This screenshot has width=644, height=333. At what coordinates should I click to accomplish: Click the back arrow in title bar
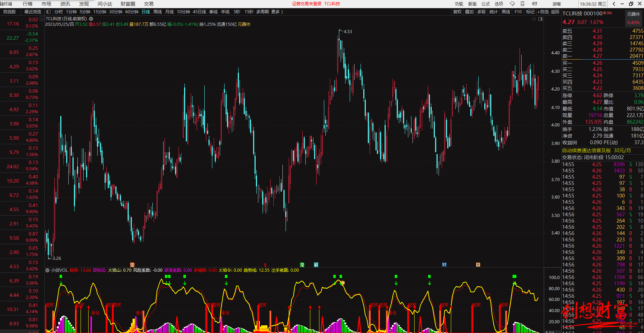[614, 4]
